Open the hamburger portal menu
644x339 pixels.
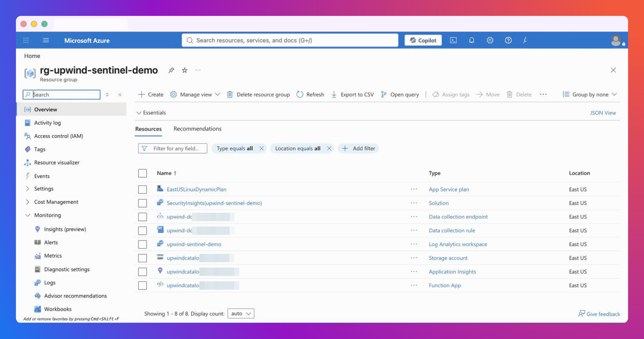[x=46, y=40]
